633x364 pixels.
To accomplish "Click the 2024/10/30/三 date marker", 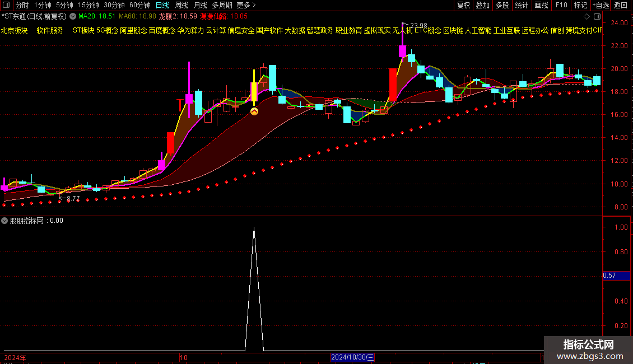I will 352,357.
